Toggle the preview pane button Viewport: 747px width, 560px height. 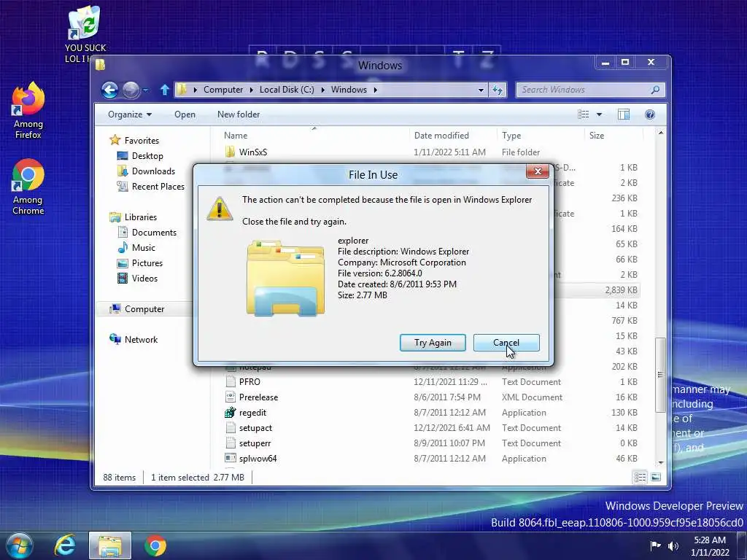(624, 114)
